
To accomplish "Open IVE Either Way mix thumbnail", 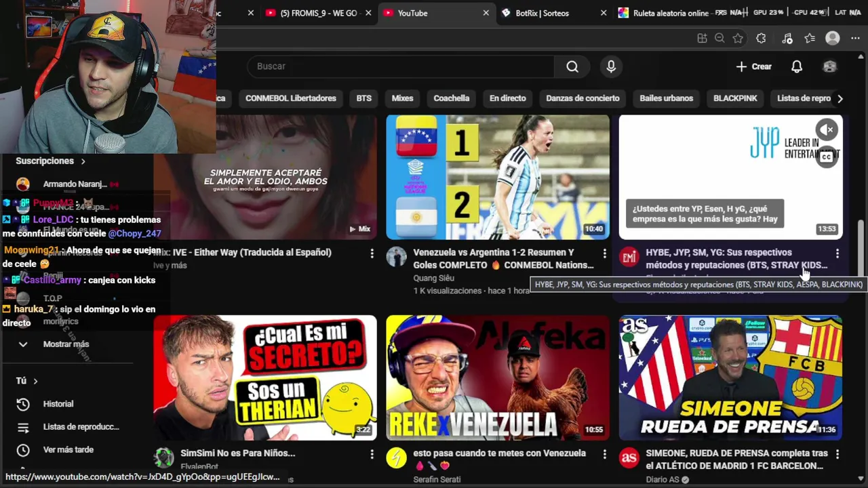I will [265, 177].
